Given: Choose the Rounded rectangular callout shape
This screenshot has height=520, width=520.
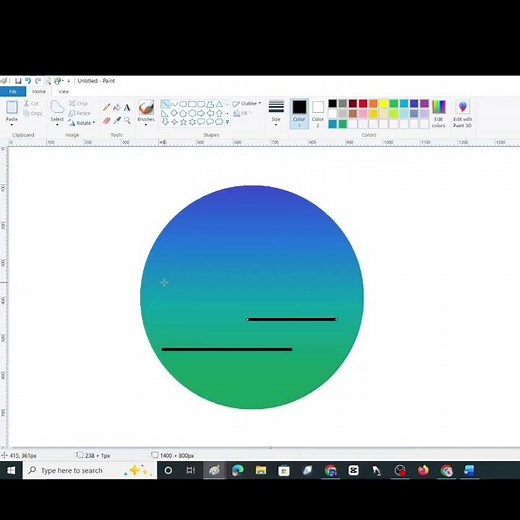Looking at the screenshot, I should (201, 122).
